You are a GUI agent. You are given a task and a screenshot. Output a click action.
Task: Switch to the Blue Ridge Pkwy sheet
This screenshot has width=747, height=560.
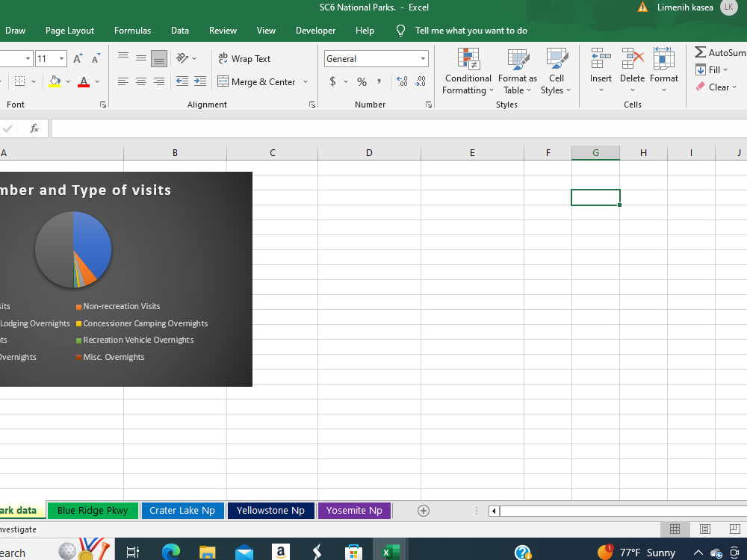click(x=93, y=511)
